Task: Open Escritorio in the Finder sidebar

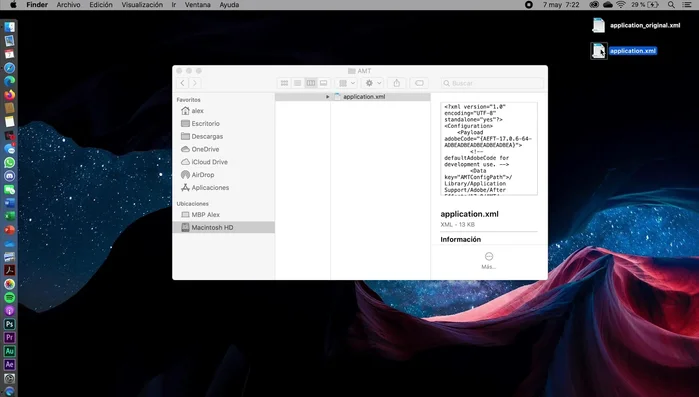Action: pos(223,123)
